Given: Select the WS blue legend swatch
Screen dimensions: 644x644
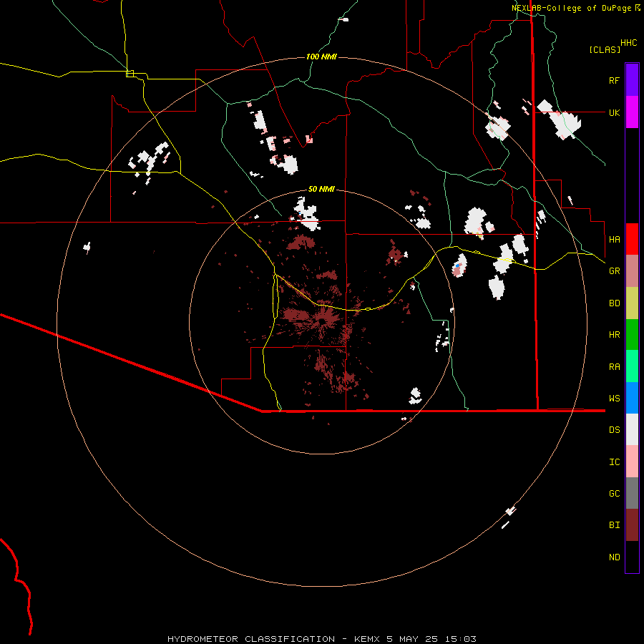Looking at the screenshot, I should pos(632,398).
